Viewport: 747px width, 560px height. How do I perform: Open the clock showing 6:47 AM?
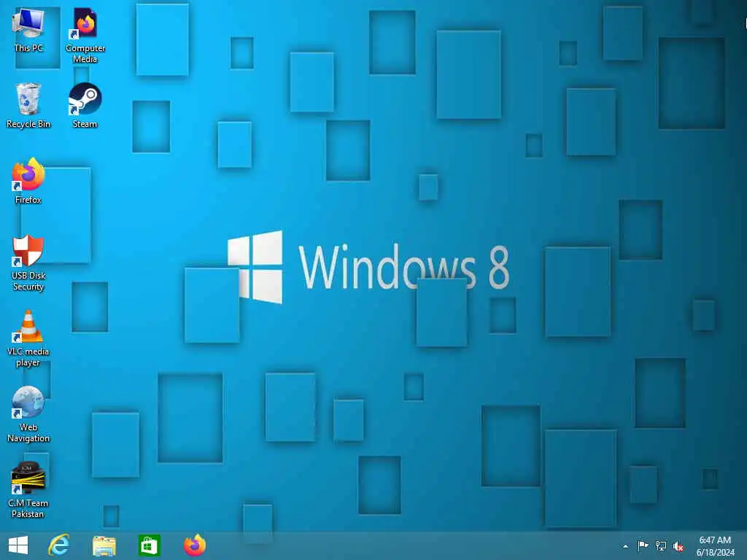pyautogui.click(x=715, y=540)
